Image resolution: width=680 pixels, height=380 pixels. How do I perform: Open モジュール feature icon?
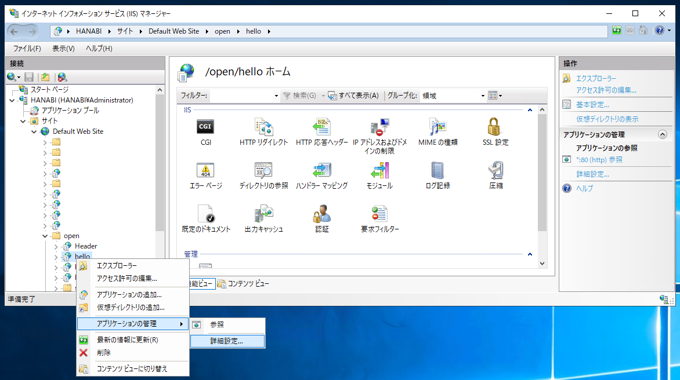pos(379,176)
